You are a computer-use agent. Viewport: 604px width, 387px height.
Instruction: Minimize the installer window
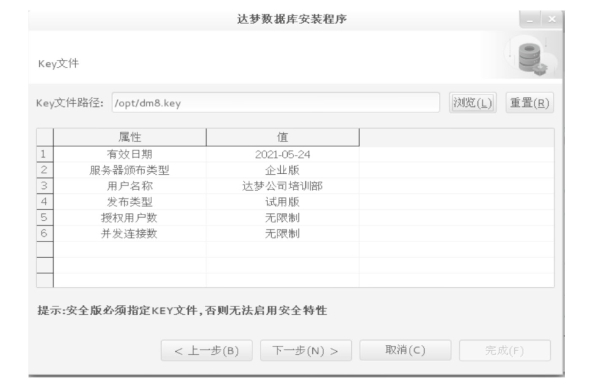pyautogui.click(x=530, y=19)
